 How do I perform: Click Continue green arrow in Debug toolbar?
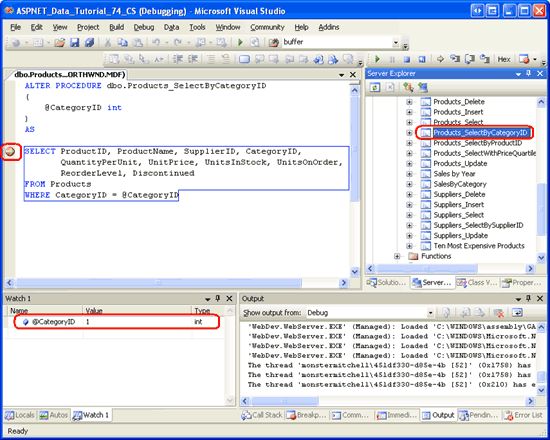(377, 59)
